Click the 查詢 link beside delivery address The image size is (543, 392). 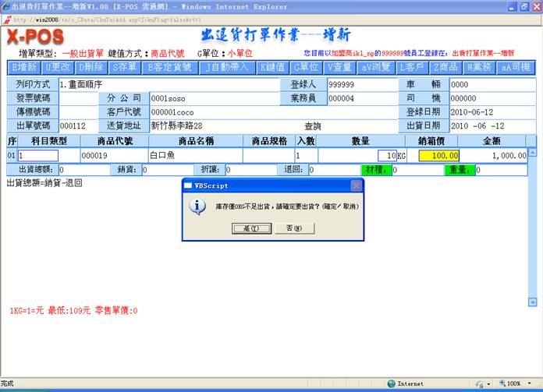[312, 125]
